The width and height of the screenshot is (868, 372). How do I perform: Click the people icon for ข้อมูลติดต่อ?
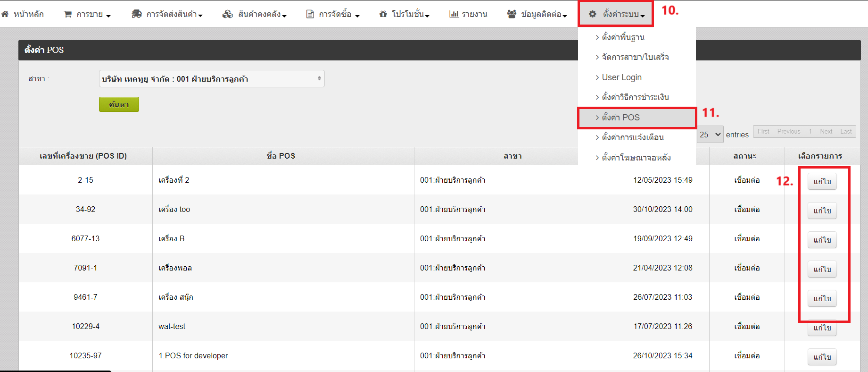(x=512, y=14)
